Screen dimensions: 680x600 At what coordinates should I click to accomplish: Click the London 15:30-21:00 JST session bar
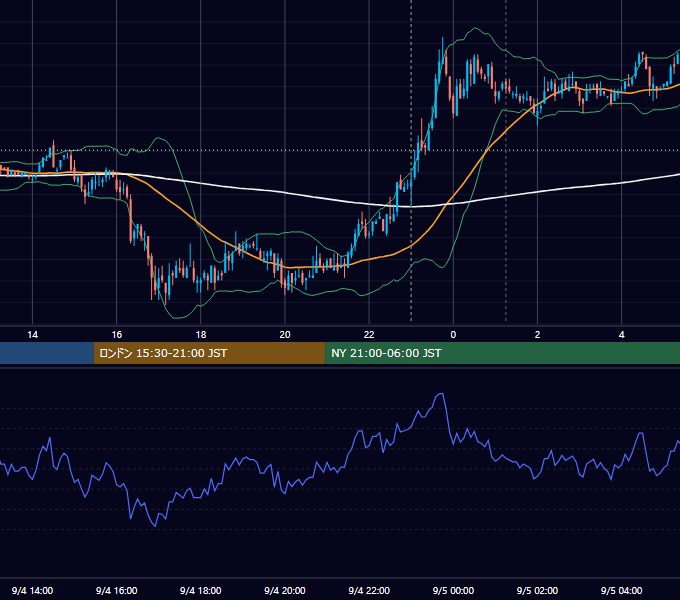[x=209, y=353]
